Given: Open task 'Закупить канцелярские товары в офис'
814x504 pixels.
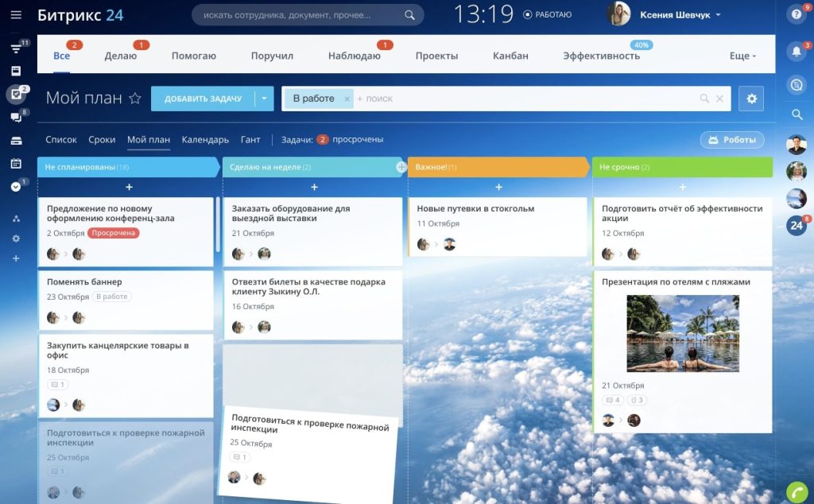Looking at the screenshot, I should click(x=118, y=351).
